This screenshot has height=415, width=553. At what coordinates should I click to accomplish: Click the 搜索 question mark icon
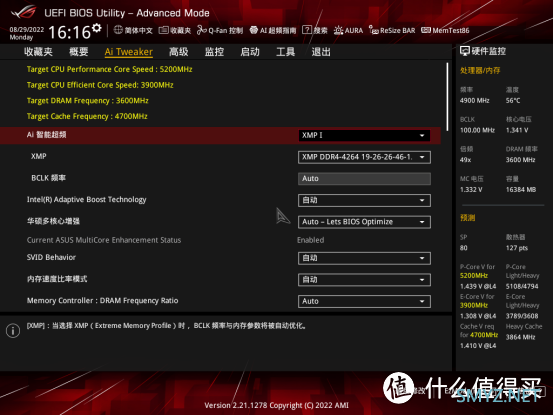coord(307,30)
